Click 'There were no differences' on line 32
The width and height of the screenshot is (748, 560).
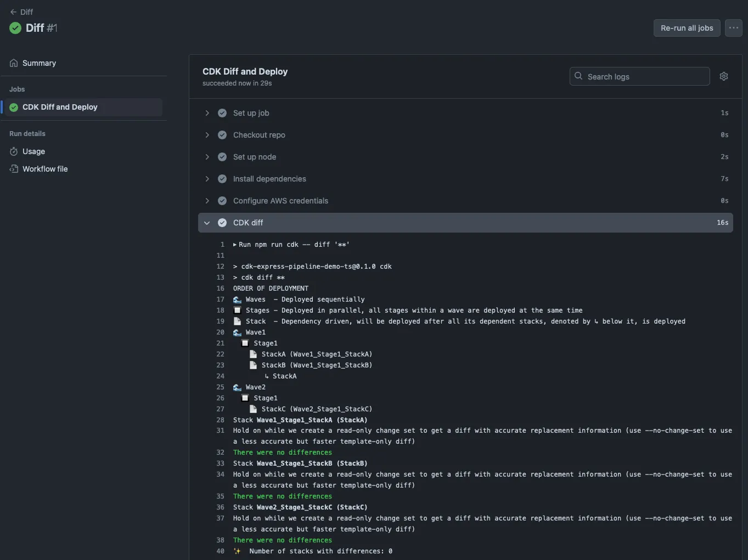(x=283, y=452)
